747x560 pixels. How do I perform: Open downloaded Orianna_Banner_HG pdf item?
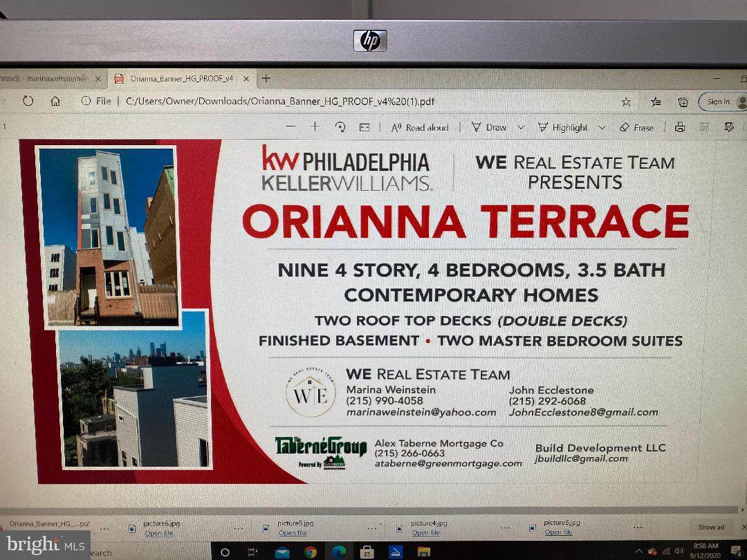49,524
